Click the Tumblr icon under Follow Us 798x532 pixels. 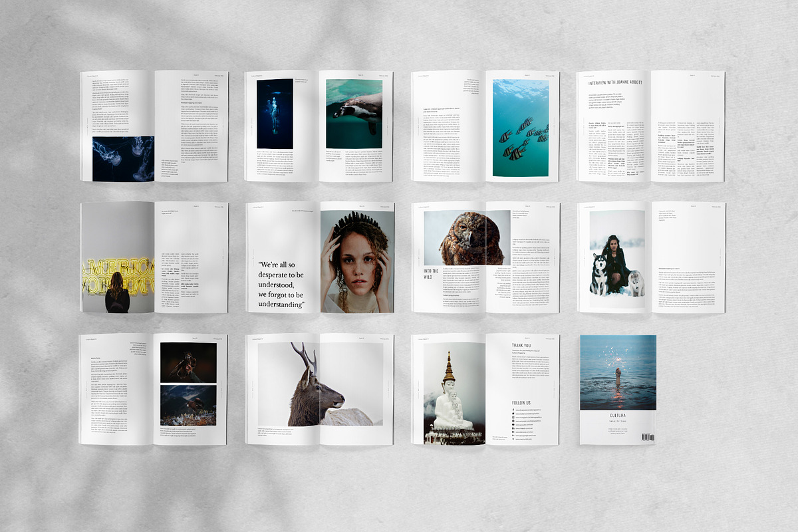coord(513,440)
